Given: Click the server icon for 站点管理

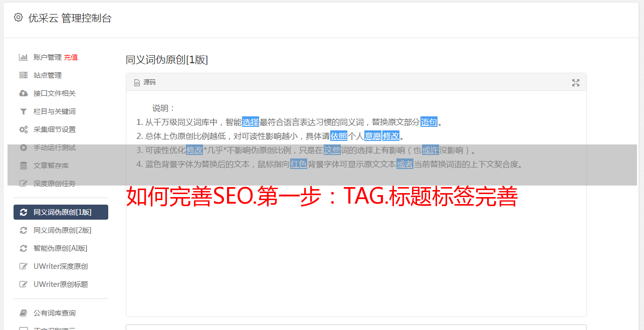Looking at the screenshot, I should 23,75.
